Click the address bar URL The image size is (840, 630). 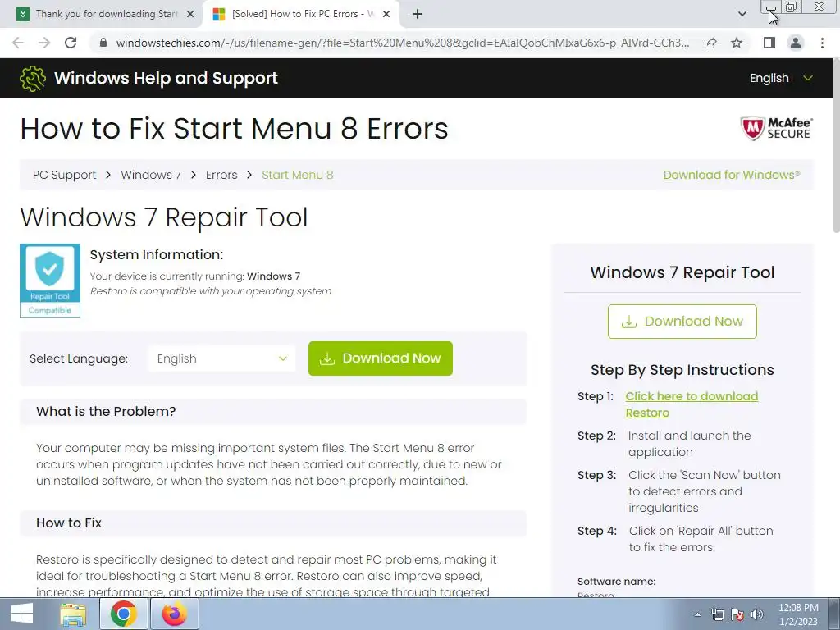[x=402, y=43]
